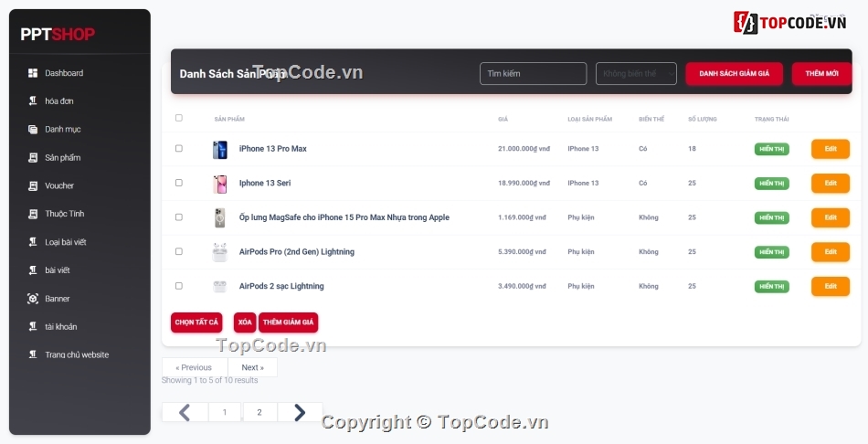
Task: Click the GIÁ column header
Action: [503, 119]
